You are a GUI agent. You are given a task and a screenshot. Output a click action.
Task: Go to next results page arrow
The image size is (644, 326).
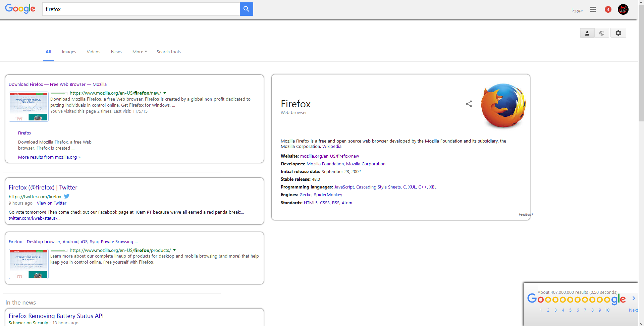(634, 298)
